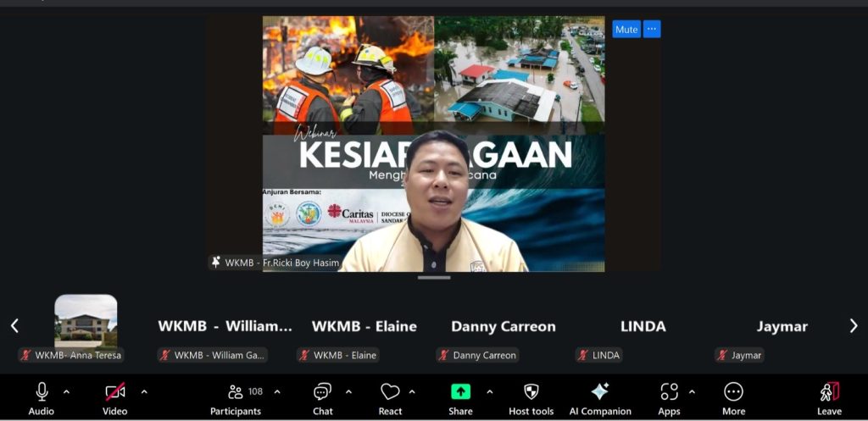Open the three-dot menu on speaker video
The width and height of the screenshot is (868, 421).
652,29
